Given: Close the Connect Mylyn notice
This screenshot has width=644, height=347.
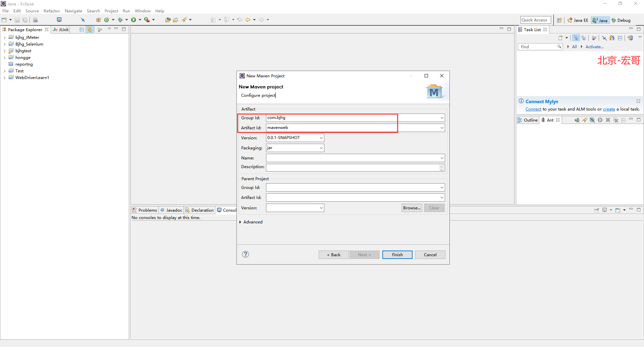Looking at the screenshot, I should click(x=638, y=101).
